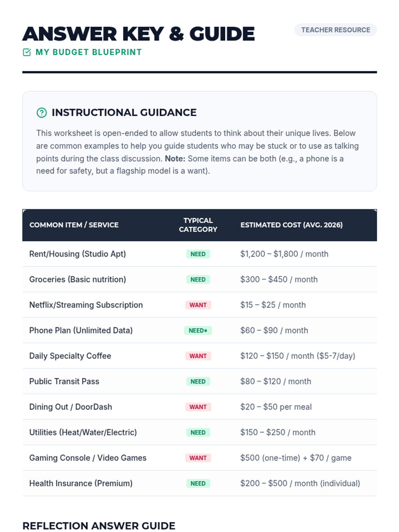Select the Common Item / Service column header

[74, 225]
